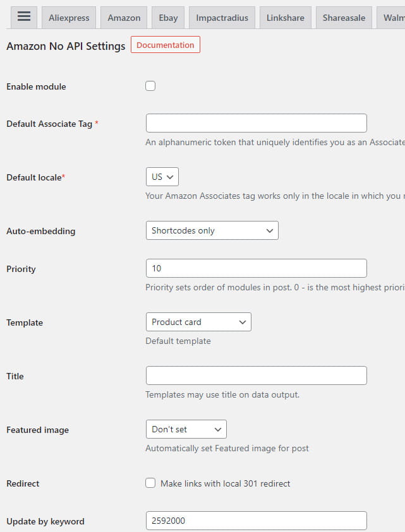Open the Ebay tab
This screenshot has height=532, width=405.
coord(168,18)
